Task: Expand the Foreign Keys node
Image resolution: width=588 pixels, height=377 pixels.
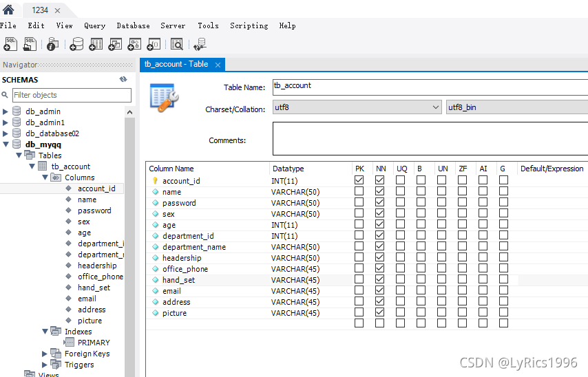Action: click(x=45, y=354)
